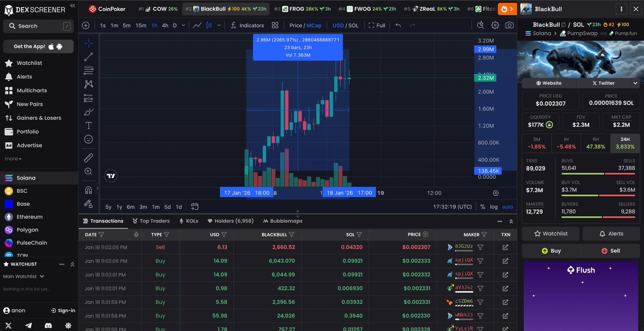Expand the chart style dropdown arrow
644x331 pixels.
point(219,25)
